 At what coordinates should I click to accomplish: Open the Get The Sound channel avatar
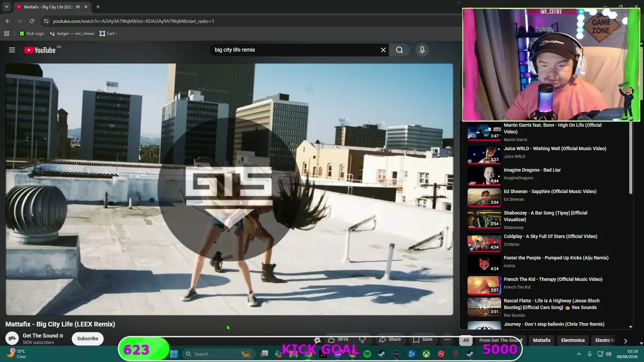click(x=12, y=338)
